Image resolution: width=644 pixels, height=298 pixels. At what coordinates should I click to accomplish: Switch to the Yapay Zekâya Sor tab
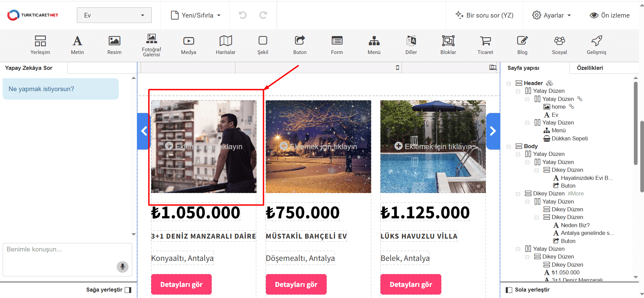[29, 68]
